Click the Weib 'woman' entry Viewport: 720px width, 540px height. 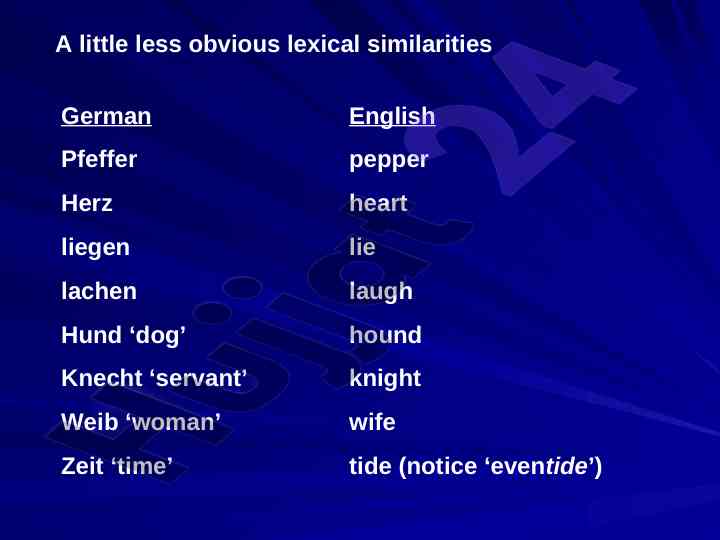141,422
